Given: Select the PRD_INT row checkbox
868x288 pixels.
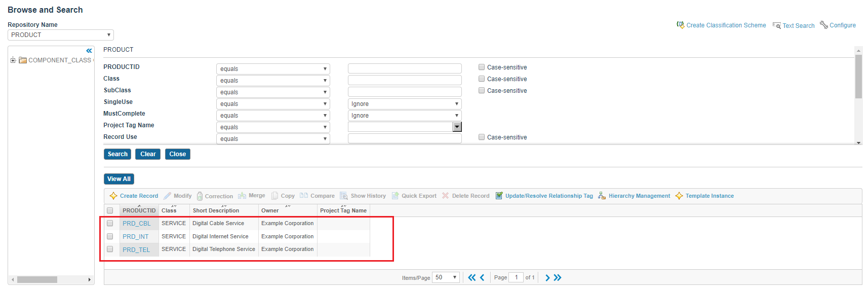Looking at the screenshot, I should (x=110, y=236).
